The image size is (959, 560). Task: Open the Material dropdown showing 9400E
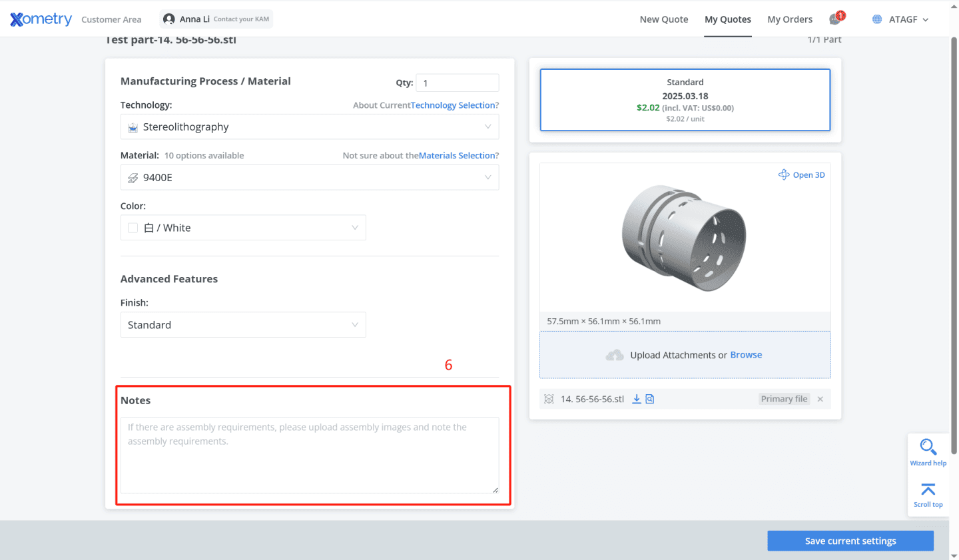pyautogui.click(x=309, y=177)
